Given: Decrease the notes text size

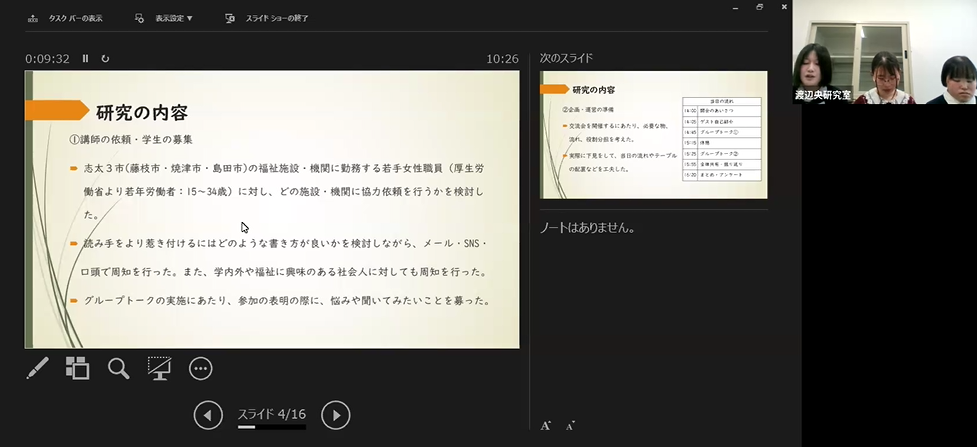Looking at the screenshot, I should [570, 426].
